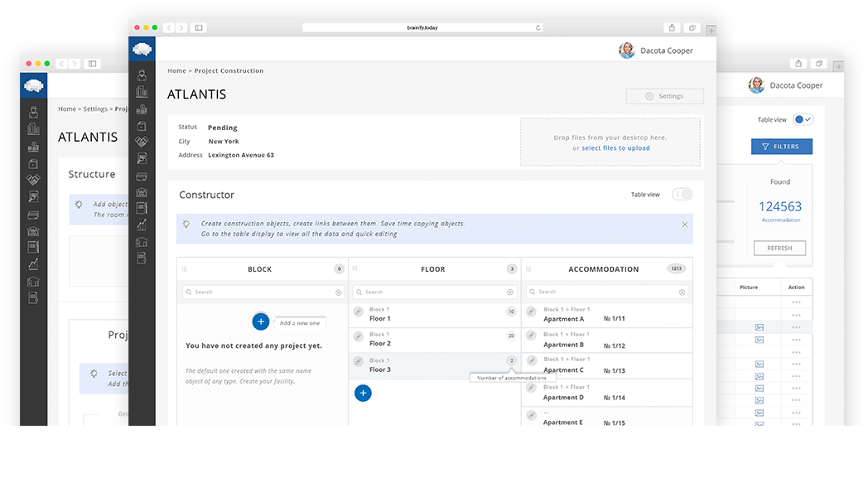Click the REFRESH button in right window

(x=779, y=248)
